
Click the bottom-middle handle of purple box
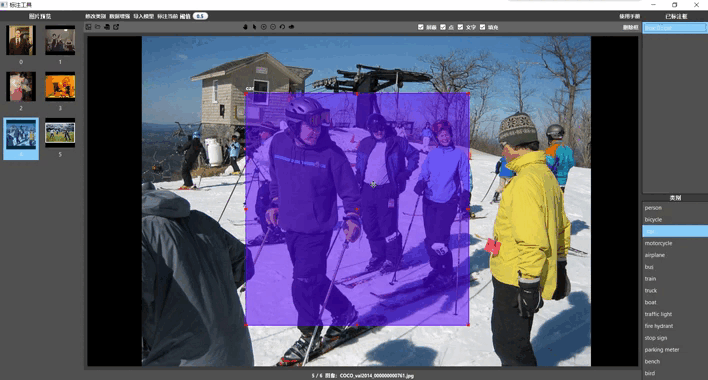pyautogui.click(x=357, y=325)
